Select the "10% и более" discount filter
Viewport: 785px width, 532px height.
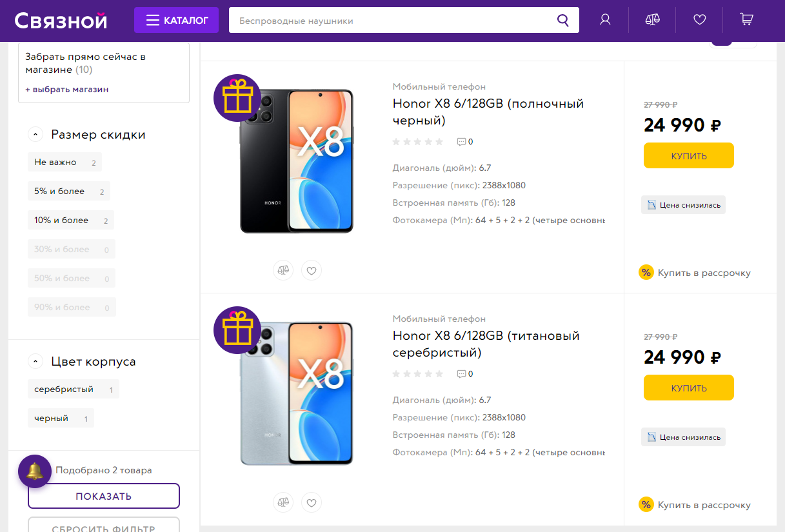tap(70, 221)
